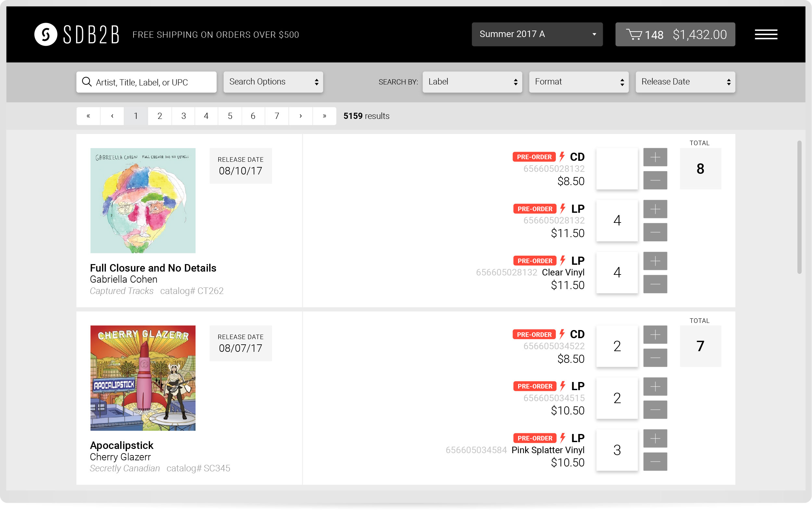Viewport: 812px width, 510px height.
Task: Select page 7 of results
Action: coord(277,116)
